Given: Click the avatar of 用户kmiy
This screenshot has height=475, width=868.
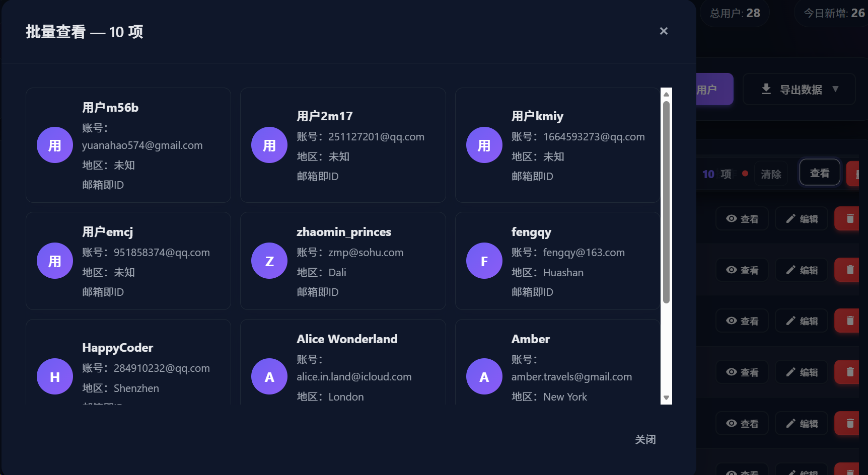Looking at the screenshot, I should click(x=484, y=145).
